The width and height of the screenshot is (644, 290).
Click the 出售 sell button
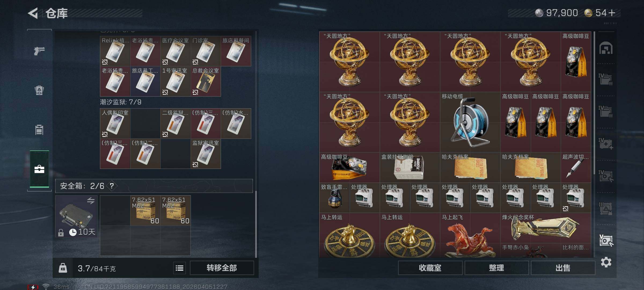[x=563, y=268]
